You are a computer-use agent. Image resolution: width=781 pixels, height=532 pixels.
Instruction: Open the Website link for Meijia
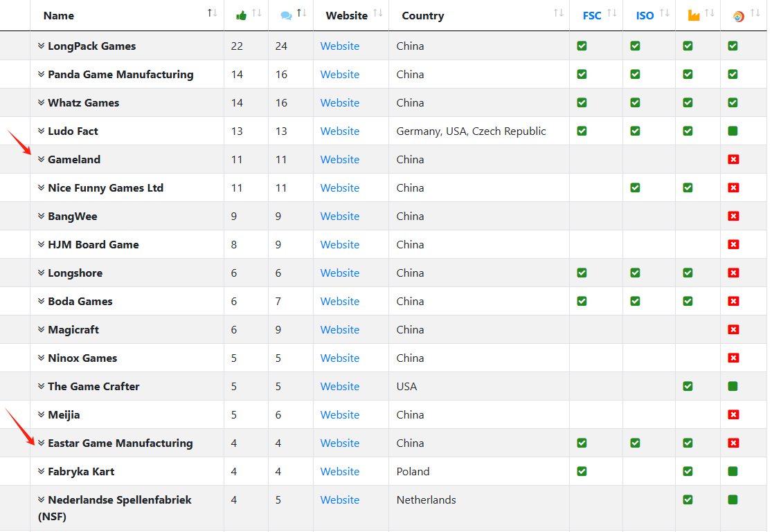point(340,415)
